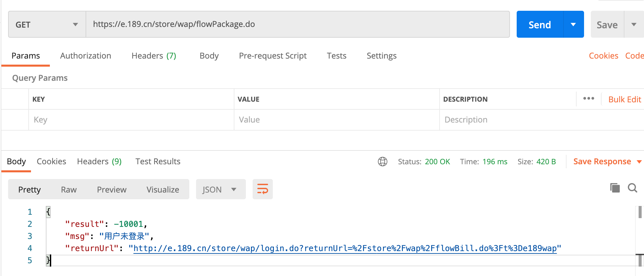Send the request
Image resolution: width=644 pixels, height=276 pixels.
click(x=540, y=24)
